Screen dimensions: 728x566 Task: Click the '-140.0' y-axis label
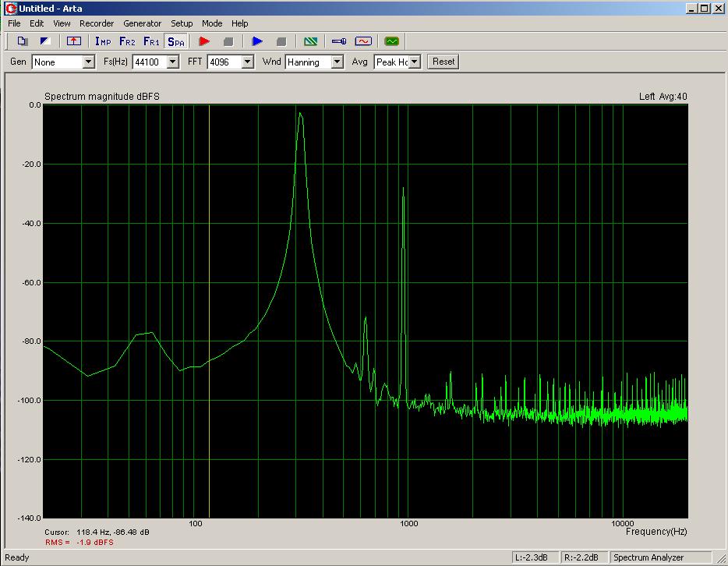(29, 518)
